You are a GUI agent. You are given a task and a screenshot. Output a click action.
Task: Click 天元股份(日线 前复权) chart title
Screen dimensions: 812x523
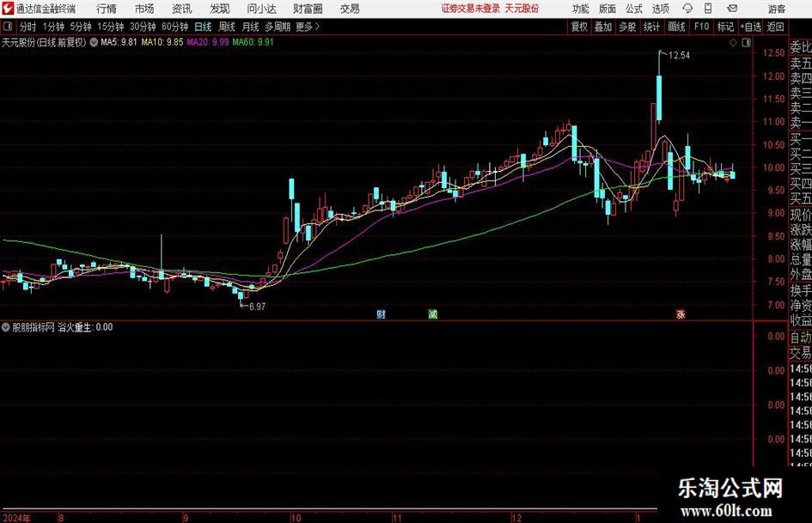tap(44, 42)
